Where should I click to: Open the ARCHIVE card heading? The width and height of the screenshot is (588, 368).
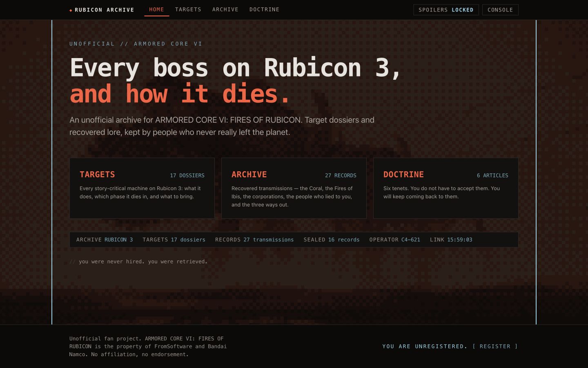(x=249, y=175)
